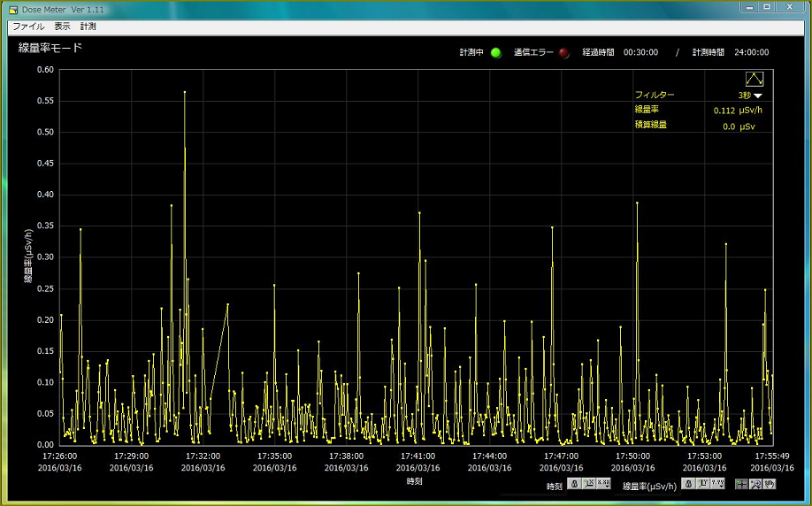Select the graph zoom magnifier tool

coord(755,484)
